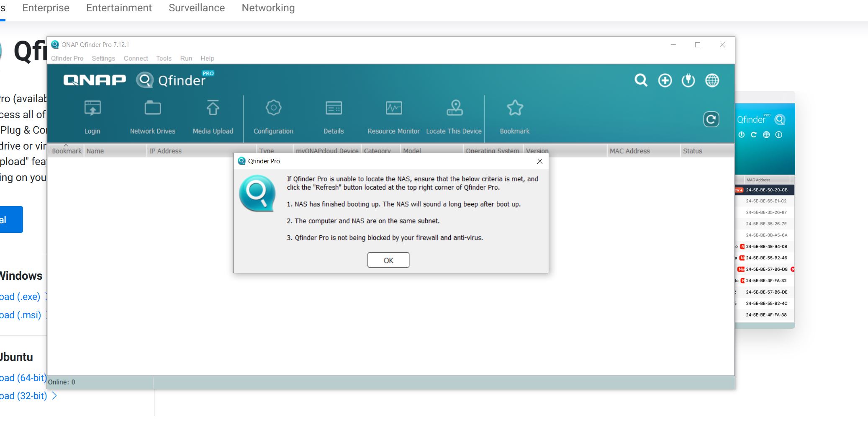Click the info icon in preview image
The width and height of the screenshot is (868, 436).
click(x=778, y=135)
